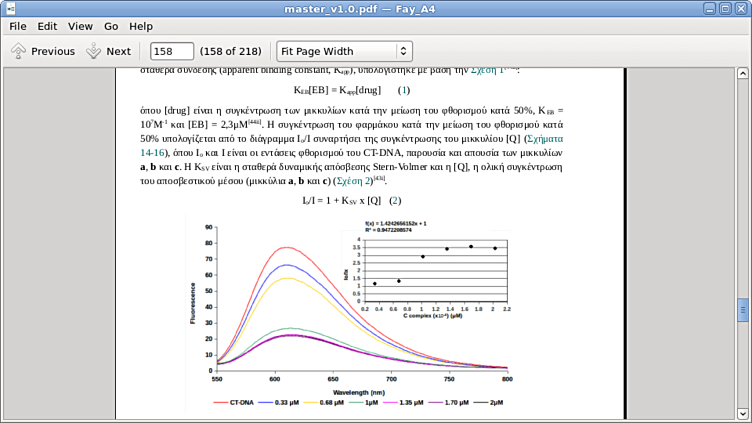Click the equation (1) reference link
This screenshot has height=423, width=752.
pyautogui.click(x=404, y=89)
